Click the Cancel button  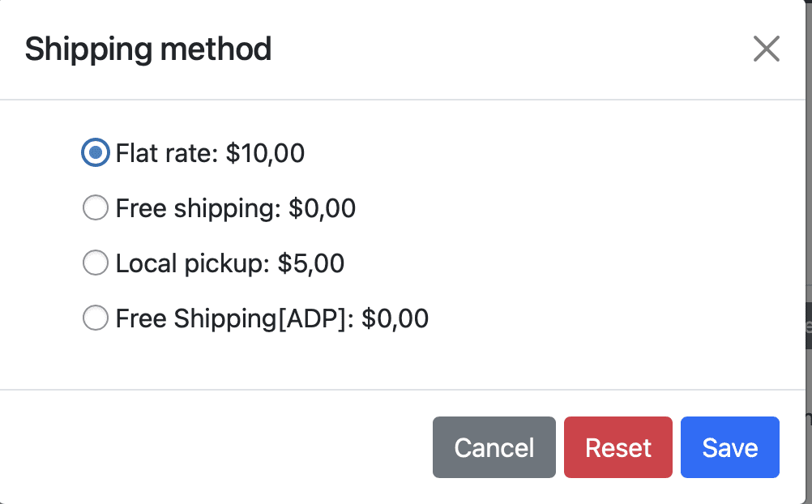pyautogui.click(x=494, y=447)
